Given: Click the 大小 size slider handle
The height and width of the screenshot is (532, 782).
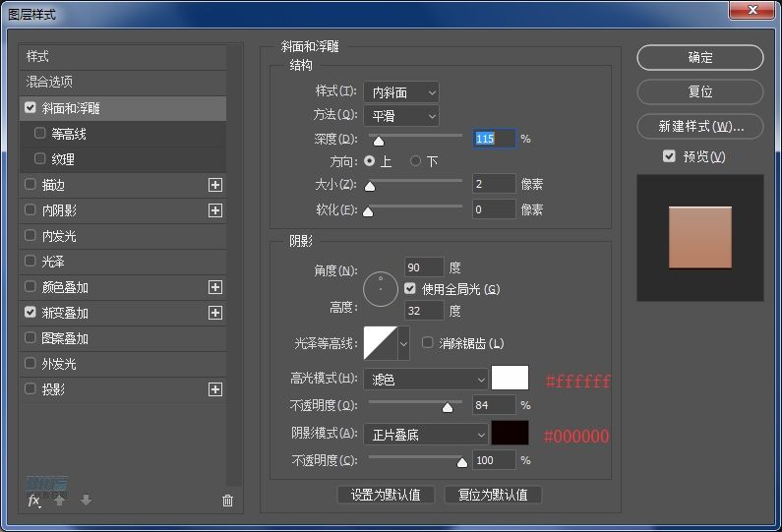Looking at the screenshot, I should (x=370, y=187).
